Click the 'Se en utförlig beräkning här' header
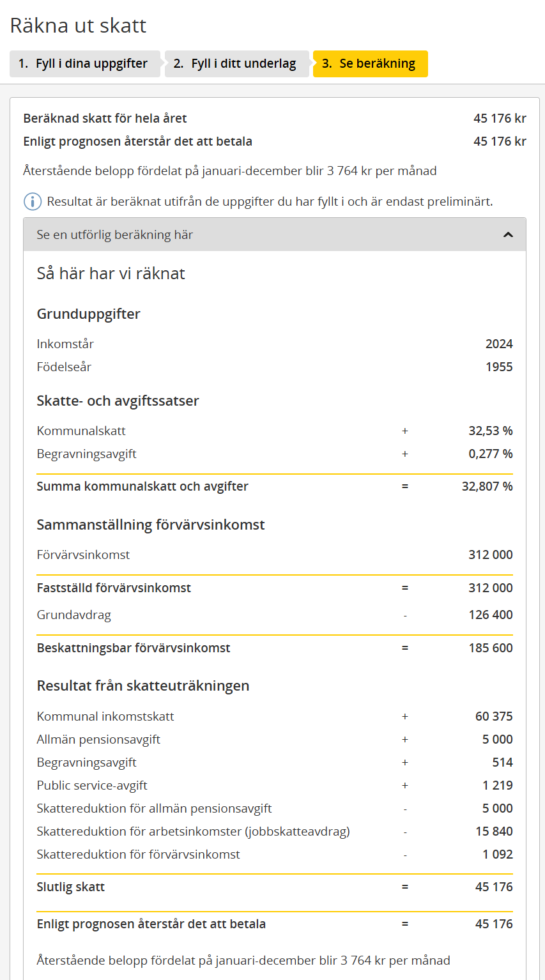Screen dimensions: 545x980 (x=115, y=234)
